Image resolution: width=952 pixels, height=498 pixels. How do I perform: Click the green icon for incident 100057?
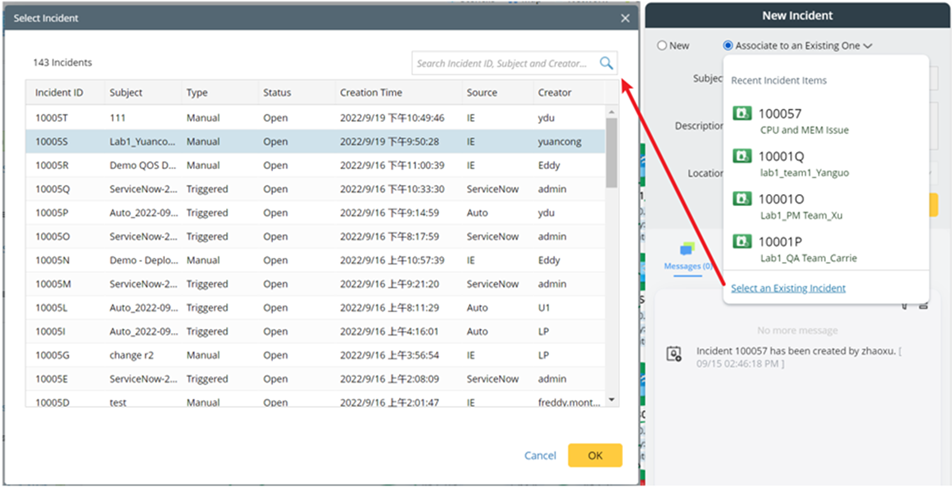pyautogui.click(x=742, y=114)
